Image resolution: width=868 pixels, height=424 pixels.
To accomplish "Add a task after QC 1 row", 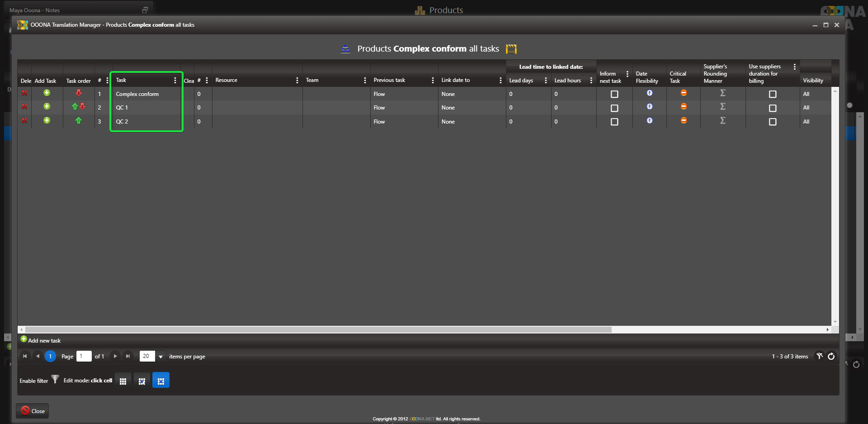I will point(47,107).
